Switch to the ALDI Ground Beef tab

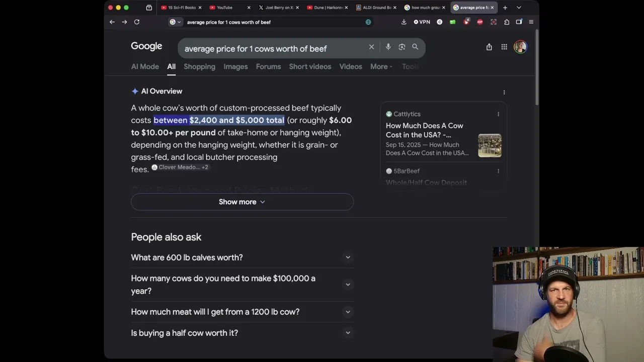pos(375,8)
